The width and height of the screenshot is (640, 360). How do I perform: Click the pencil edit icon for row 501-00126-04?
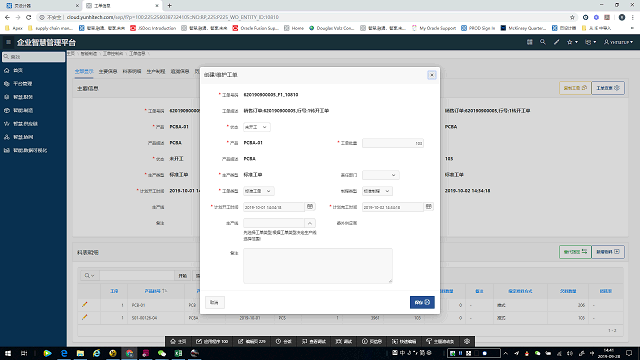click(84, 317)
